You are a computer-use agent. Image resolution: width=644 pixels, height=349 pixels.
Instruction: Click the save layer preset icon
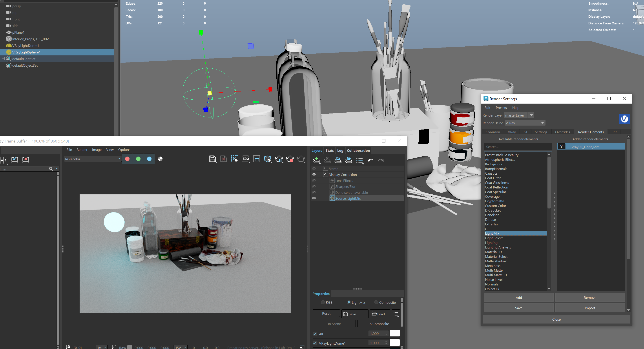click(338, 160)
